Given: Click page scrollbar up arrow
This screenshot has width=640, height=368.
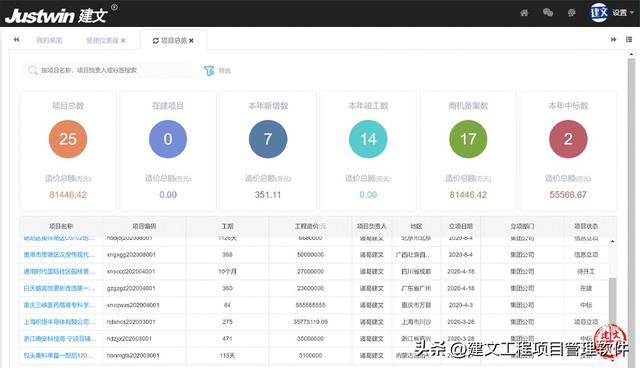Looking at the screenshot, I should point(631,53).
